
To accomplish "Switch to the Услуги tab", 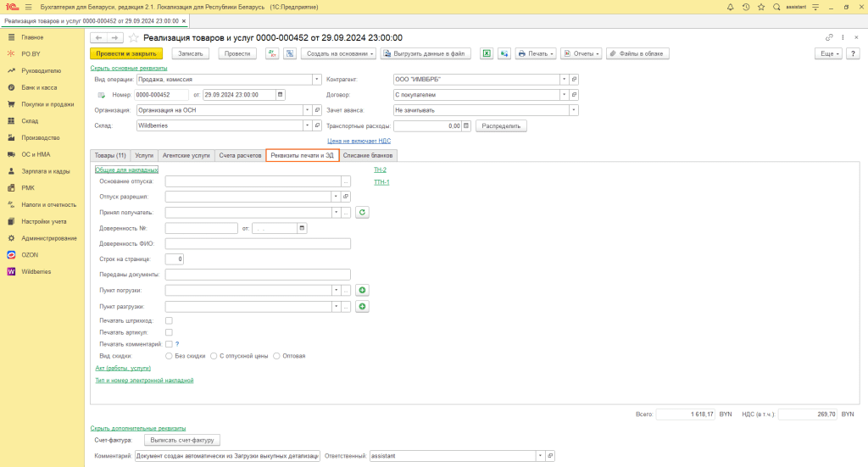I will [144, 155].
